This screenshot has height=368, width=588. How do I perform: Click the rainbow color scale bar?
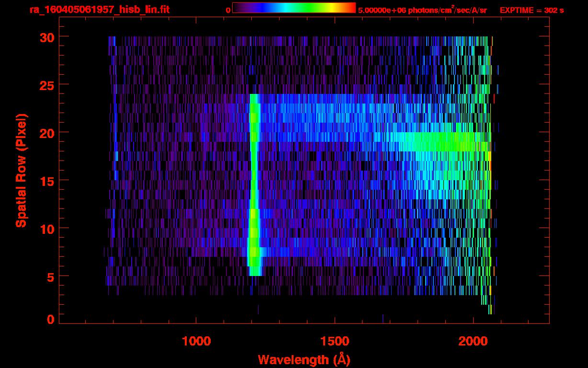coord(294,8)
